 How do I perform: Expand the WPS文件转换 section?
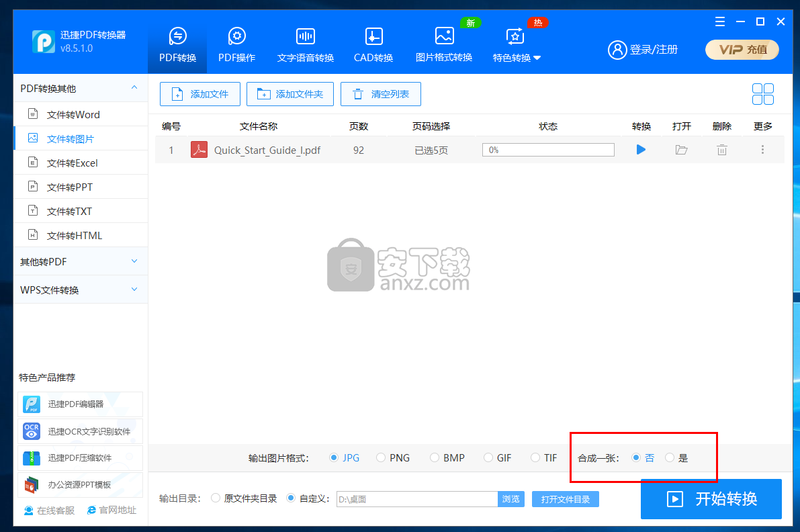tap(81, 290)
